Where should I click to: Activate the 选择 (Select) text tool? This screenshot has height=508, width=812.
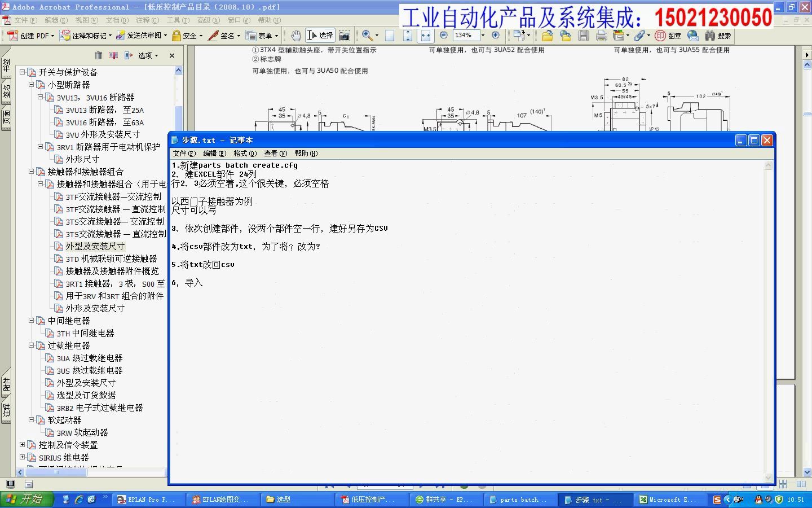[x=320, y=36]
